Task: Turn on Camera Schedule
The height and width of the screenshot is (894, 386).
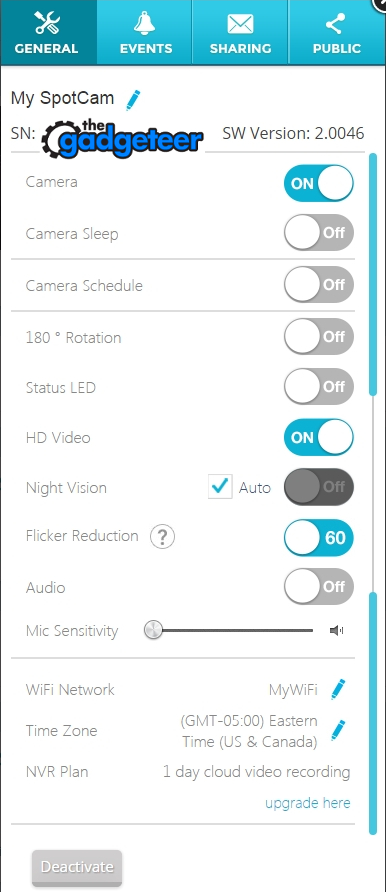Action: (319, 284)
